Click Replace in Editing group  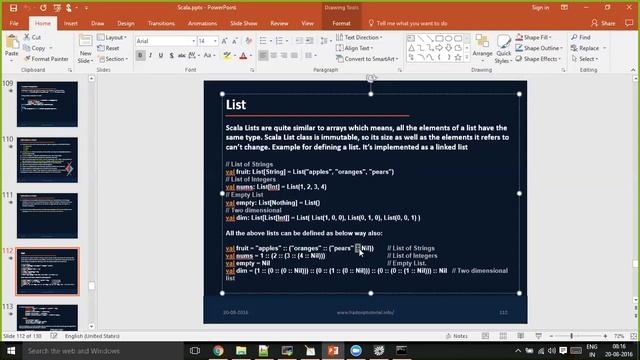coord(585,48)
